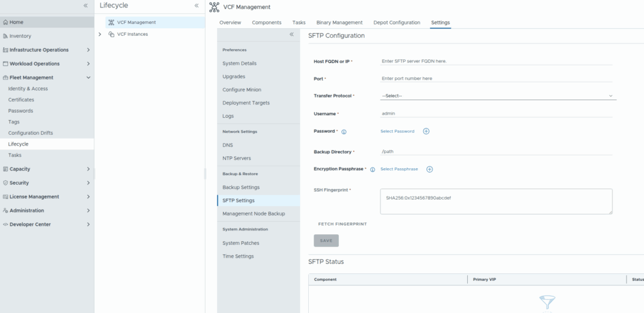Collapse the Lifecycle panel with double chevron
The width and height of the screenshot is (644, 313).
(196, 6)
